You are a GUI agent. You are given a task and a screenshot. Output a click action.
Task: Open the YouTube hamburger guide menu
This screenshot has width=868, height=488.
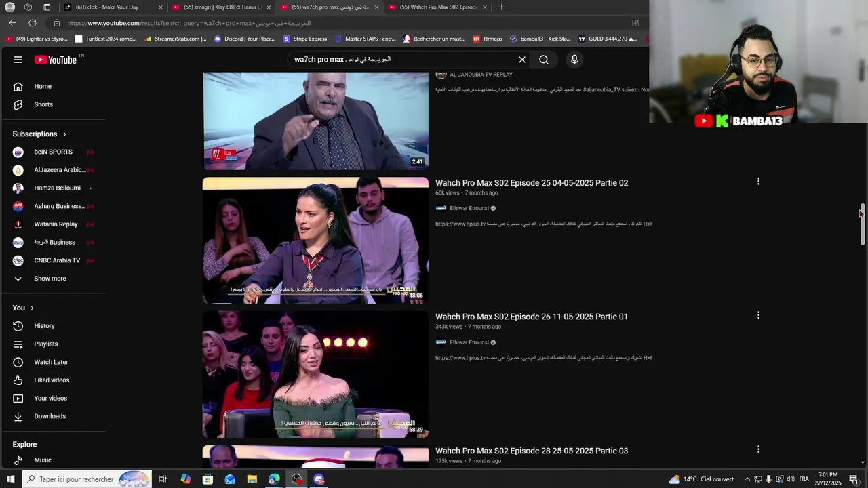tap(18, 60)
